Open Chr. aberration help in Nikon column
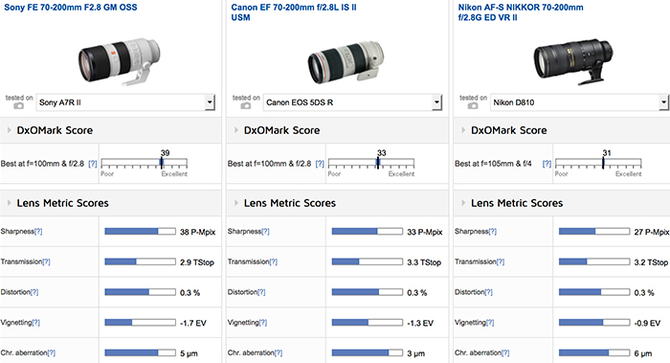This screenshot has width=670, height=363. click(x=505, y=353)
